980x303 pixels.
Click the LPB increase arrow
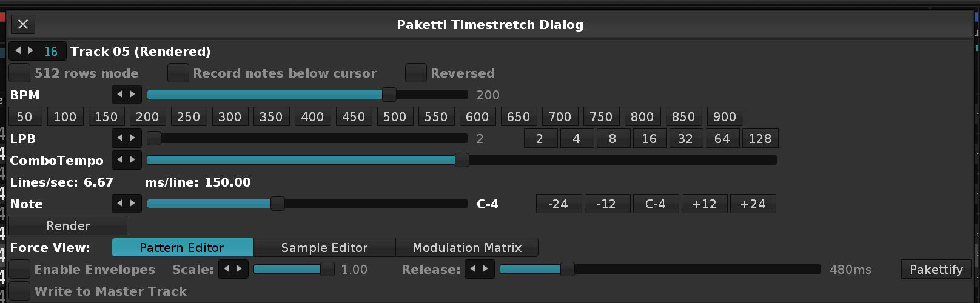click(133, 138)
